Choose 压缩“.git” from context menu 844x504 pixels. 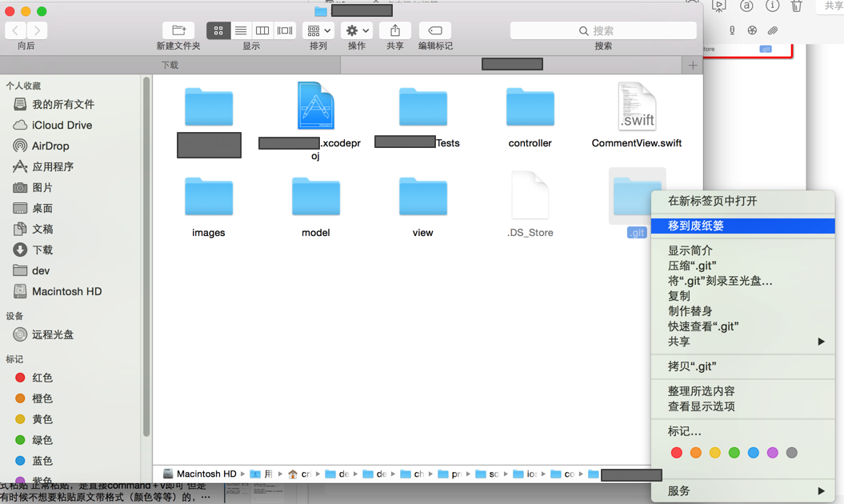(743, 266)
